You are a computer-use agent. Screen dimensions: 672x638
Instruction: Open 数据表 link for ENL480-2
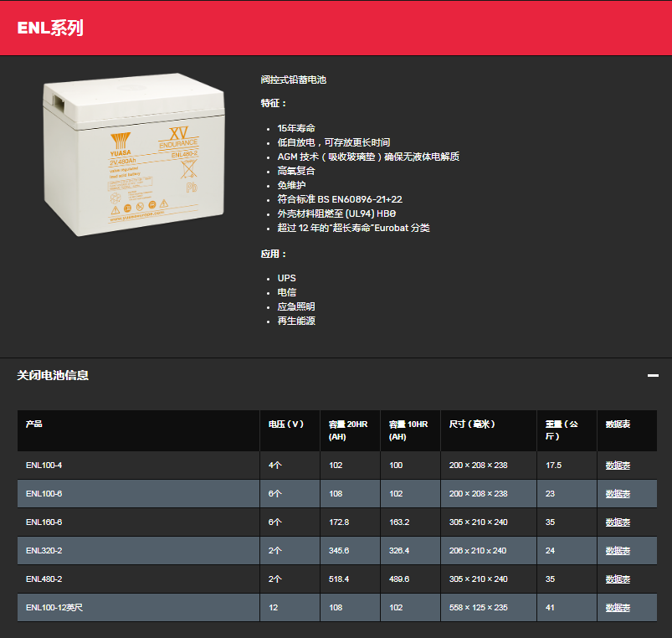pyautogui.click(x=618, y=579)
